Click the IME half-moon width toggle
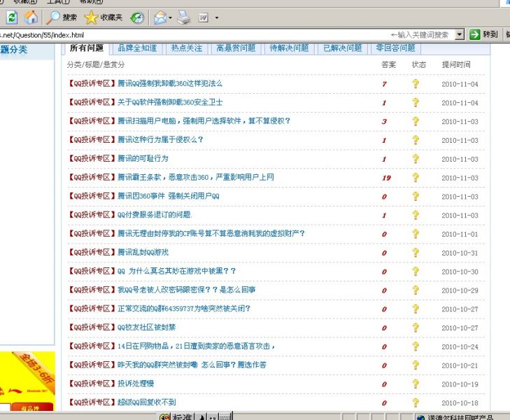This screenshot has width=510, height=420. 201,417
